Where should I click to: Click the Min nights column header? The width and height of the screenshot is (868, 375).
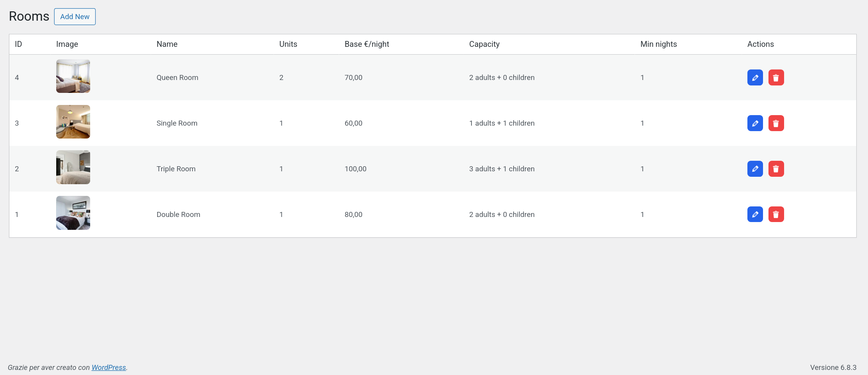click(658, 44)
